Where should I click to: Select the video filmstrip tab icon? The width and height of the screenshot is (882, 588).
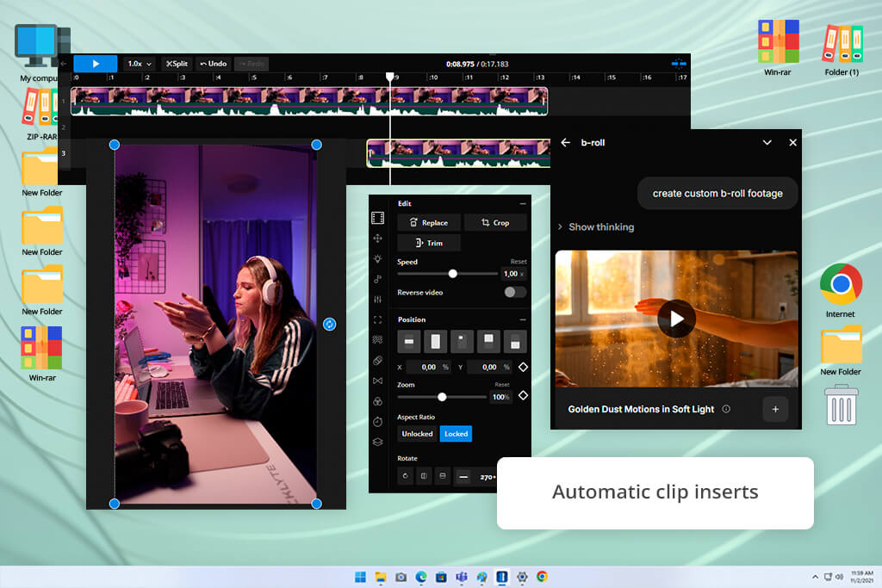[x=378, y=218]
